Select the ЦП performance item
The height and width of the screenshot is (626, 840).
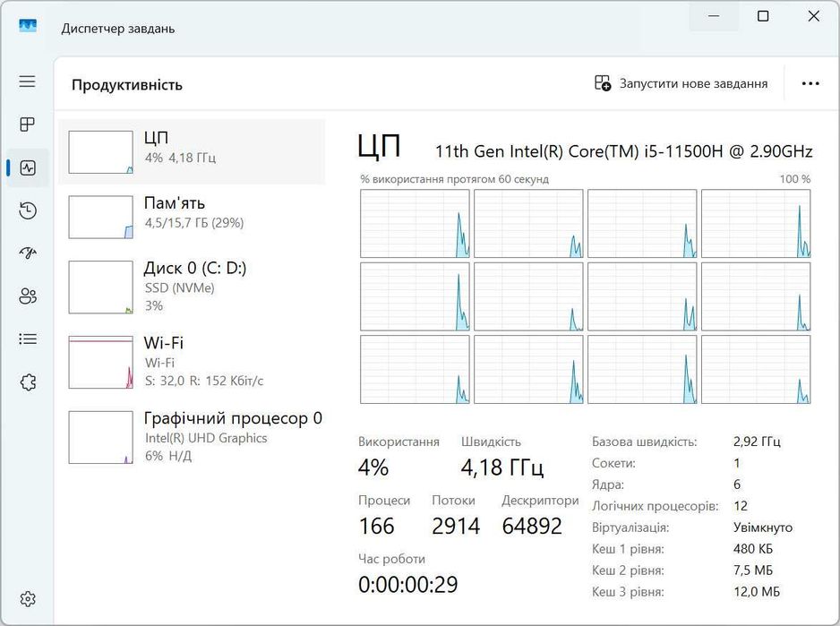pos(192,152)
